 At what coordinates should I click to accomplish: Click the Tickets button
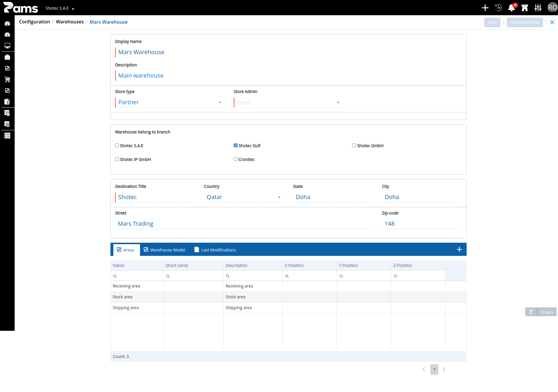coord(547,312)
